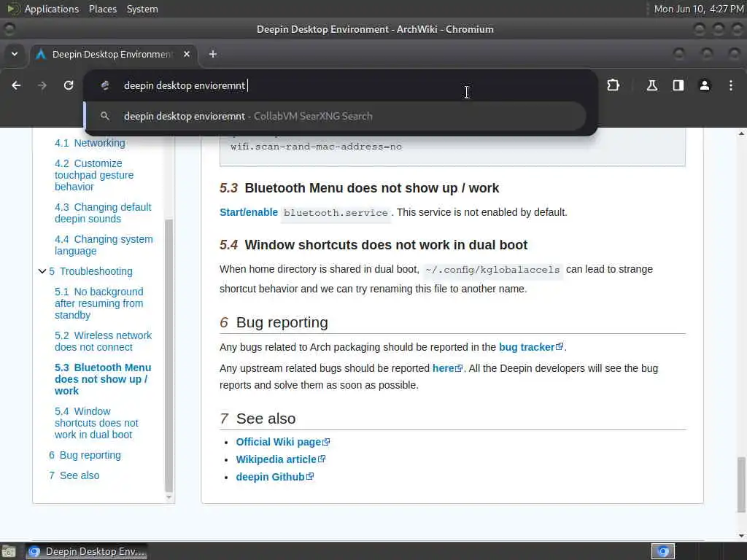Collapse the Troubleshooting section chevron
The image size is (747, 560).
pyautogui.click(x=42, y=271)
